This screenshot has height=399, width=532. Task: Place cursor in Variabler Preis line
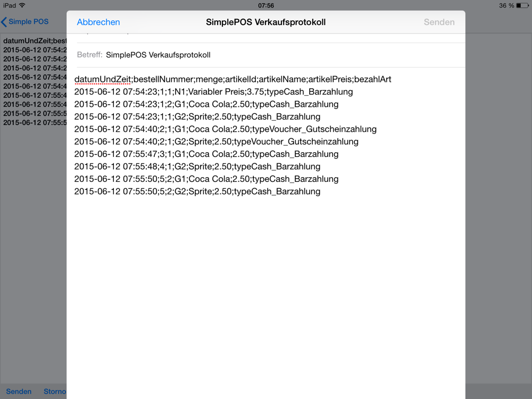point(213,92)
